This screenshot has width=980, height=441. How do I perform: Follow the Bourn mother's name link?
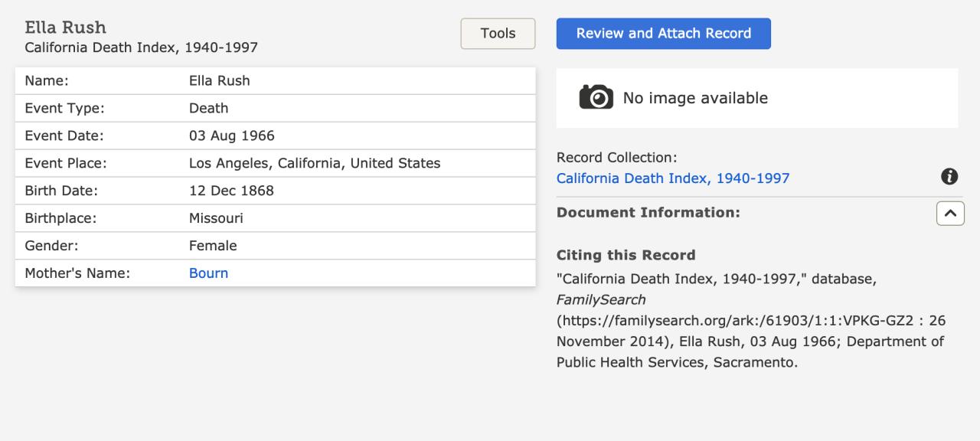coord(208,273)
